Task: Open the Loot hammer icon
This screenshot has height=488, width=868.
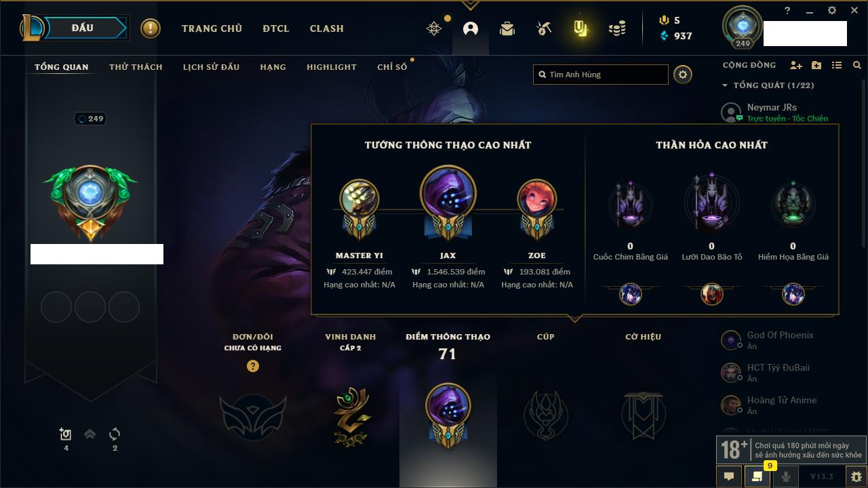Action: [543, 28]
